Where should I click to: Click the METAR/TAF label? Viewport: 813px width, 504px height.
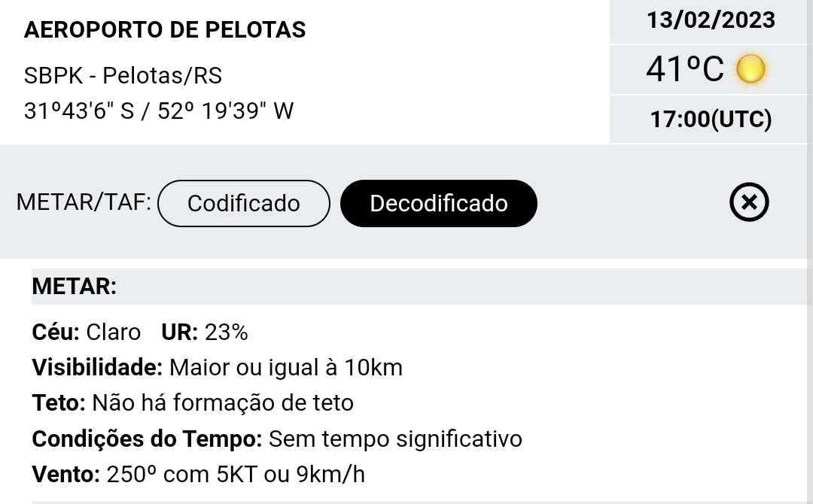(x=84, y=202)
